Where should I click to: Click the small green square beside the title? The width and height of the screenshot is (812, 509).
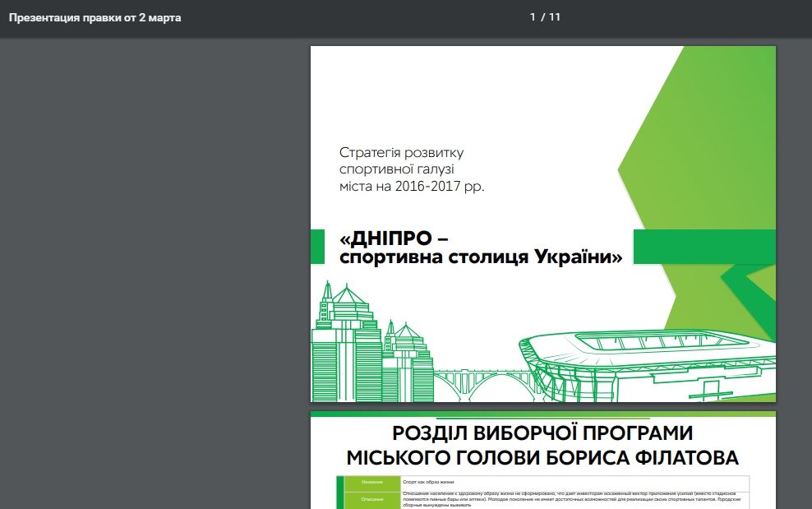click(x=320, y=245)
